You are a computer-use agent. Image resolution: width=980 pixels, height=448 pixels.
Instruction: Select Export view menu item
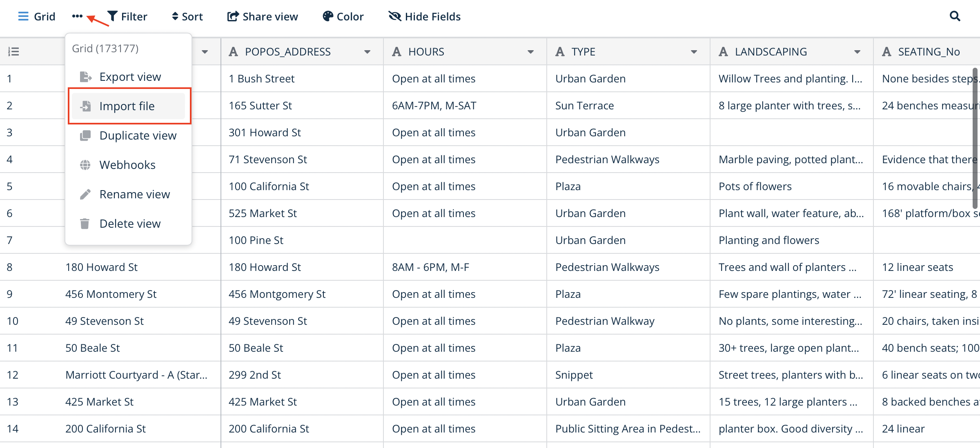(x=130, y=77)
